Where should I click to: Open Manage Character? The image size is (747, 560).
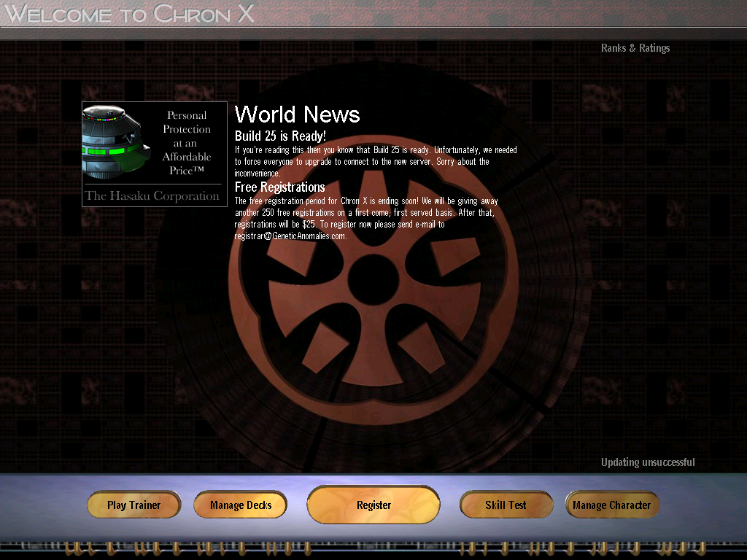click(x=612, y=505)
